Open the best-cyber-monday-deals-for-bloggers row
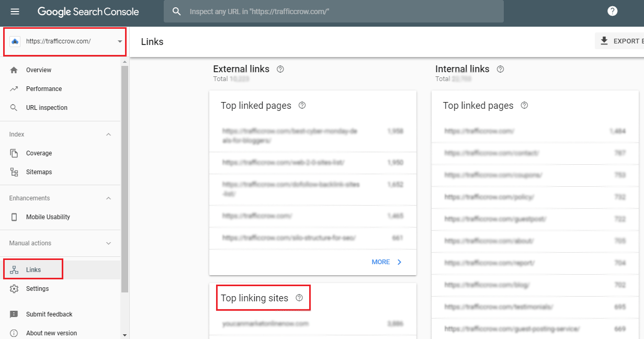The width and height of the screenshot is (644, 339). point(313,135)
